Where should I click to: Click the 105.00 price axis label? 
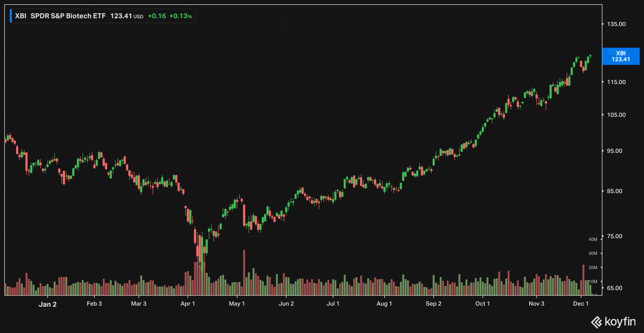pyautogui.click(x=616, y=115)
